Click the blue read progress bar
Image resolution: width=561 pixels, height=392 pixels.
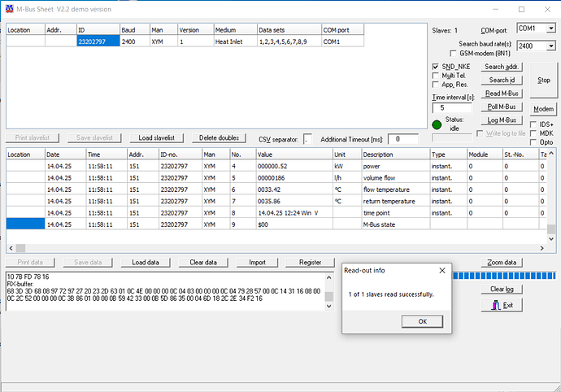504,276
